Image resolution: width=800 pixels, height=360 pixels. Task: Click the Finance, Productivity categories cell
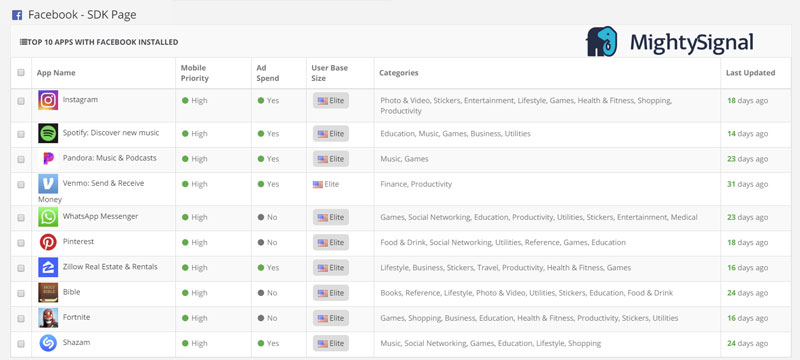pos(416,184)
